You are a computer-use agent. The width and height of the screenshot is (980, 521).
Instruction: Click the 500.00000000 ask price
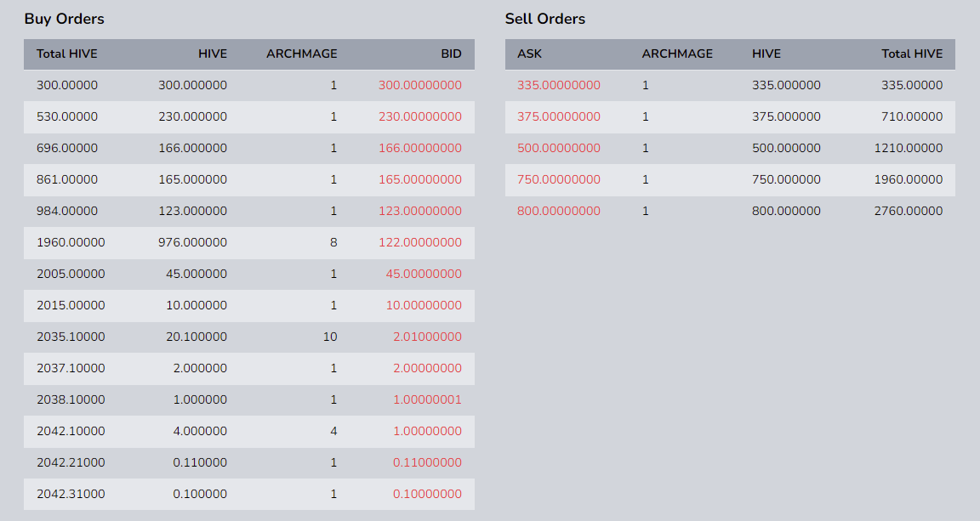(x=558, y=148)
